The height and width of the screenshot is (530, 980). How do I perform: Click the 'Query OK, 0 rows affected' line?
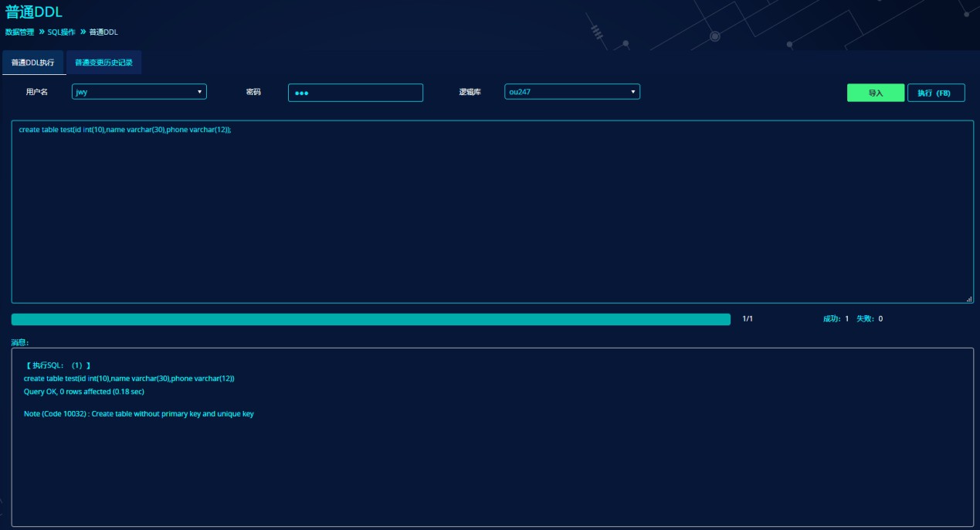coord(84,392)
